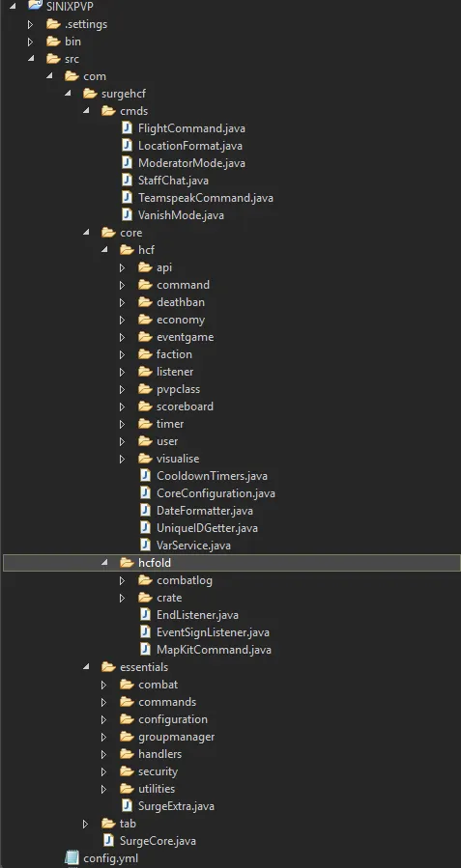Collapse the cmds folder arrow
Image resolution: width=461 pixels, height=868 pixels.
[86, 111]
